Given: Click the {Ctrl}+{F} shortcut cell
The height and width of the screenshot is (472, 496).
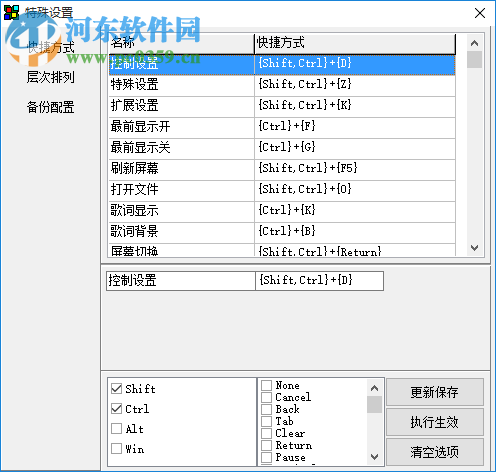Looking at the screenshot, I should 355,127.
